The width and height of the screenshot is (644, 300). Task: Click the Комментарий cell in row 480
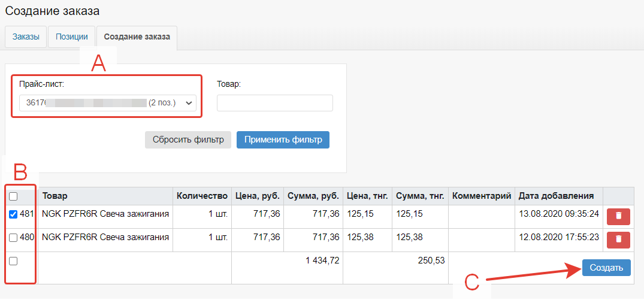(481, 238)
